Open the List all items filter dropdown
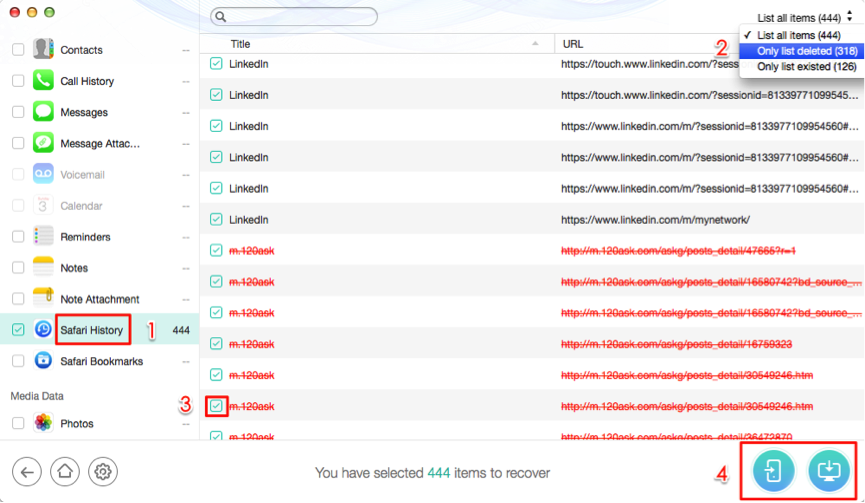 point(804,18)
